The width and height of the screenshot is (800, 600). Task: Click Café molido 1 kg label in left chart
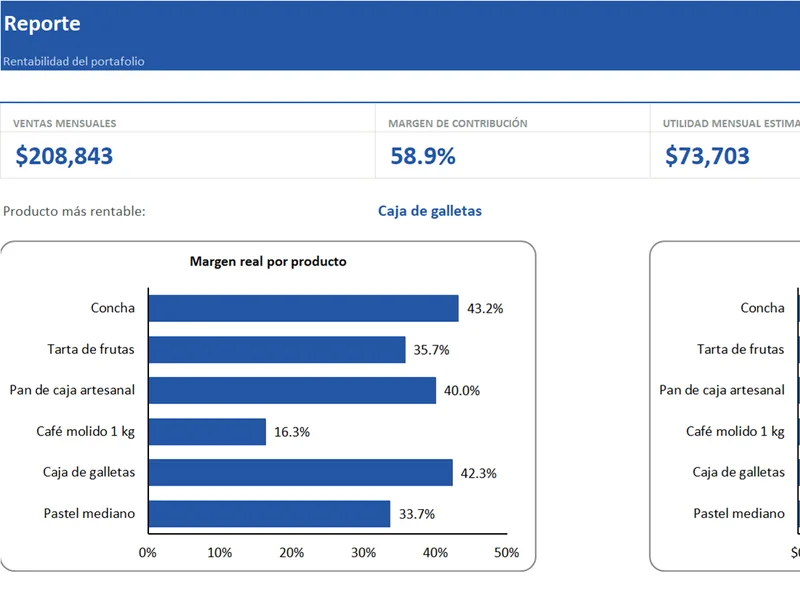(86, 432)
